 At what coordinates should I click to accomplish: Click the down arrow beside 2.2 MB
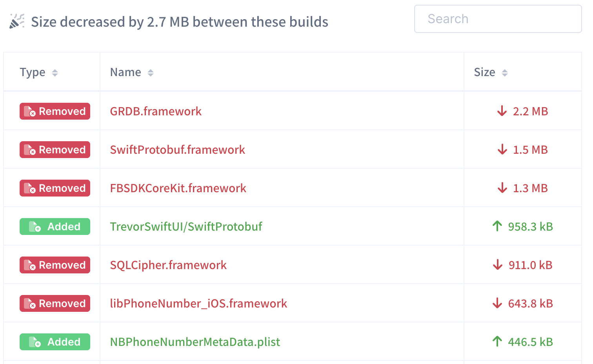[x=502, y=111]
